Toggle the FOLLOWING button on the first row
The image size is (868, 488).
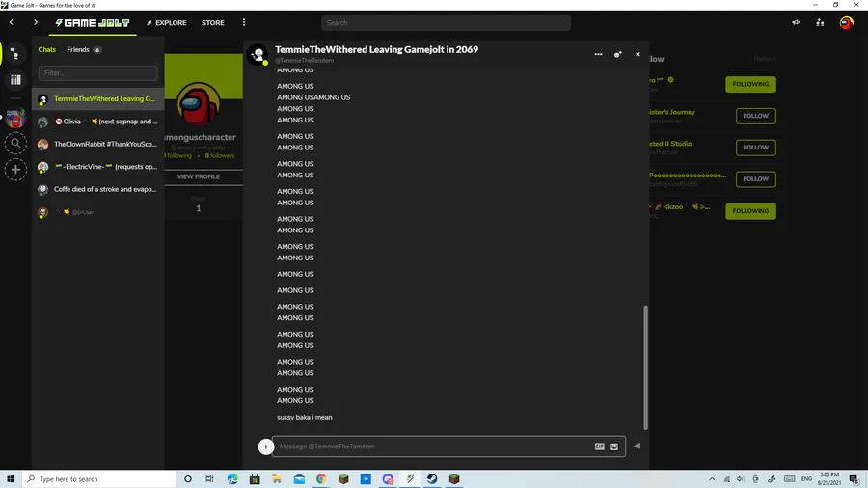(x=750, y=84)
